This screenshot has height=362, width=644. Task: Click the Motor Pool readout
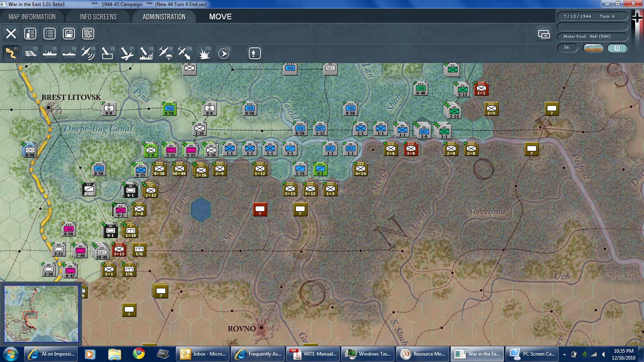(x=592, y=37)
